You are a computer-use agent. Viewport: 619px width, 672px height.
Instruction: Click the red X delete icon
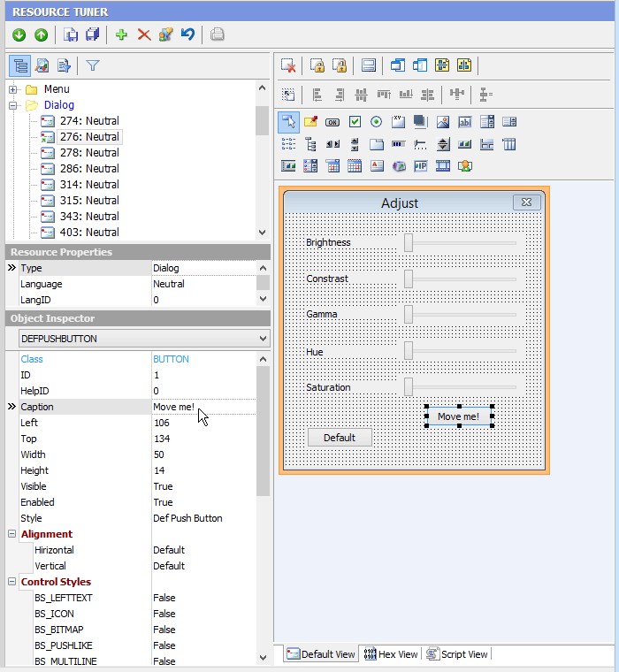click(143, 34)
